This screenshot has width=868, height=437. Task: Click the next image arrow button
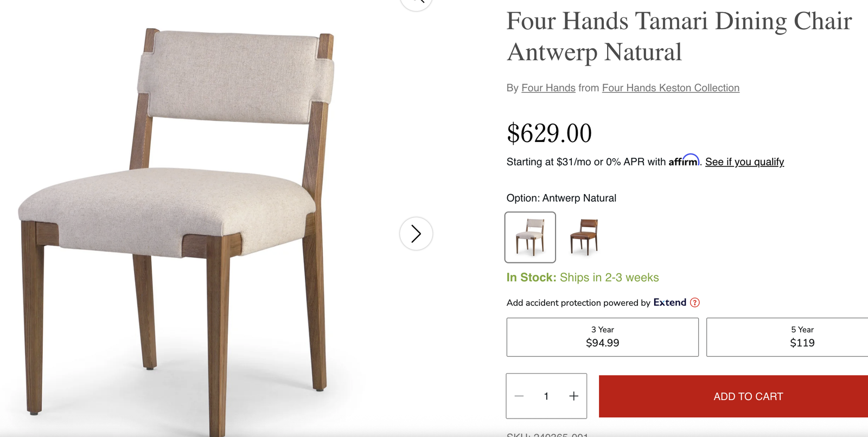pos(416,234)
